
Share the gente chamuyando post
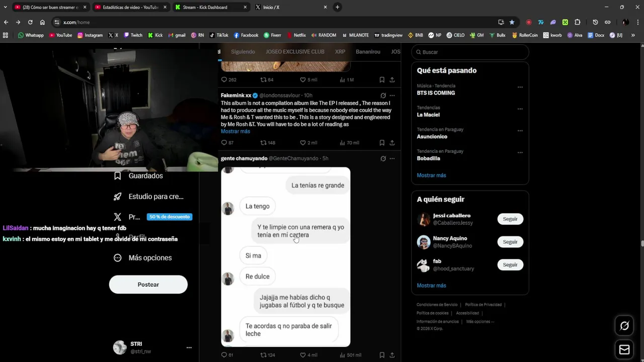(x=392, y=355)
